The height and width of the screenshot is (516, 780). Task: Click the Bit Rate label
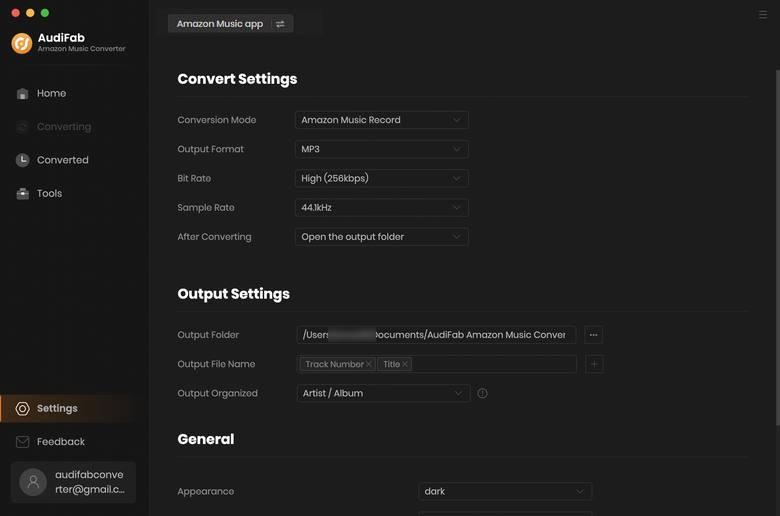[x=194, y=178]
